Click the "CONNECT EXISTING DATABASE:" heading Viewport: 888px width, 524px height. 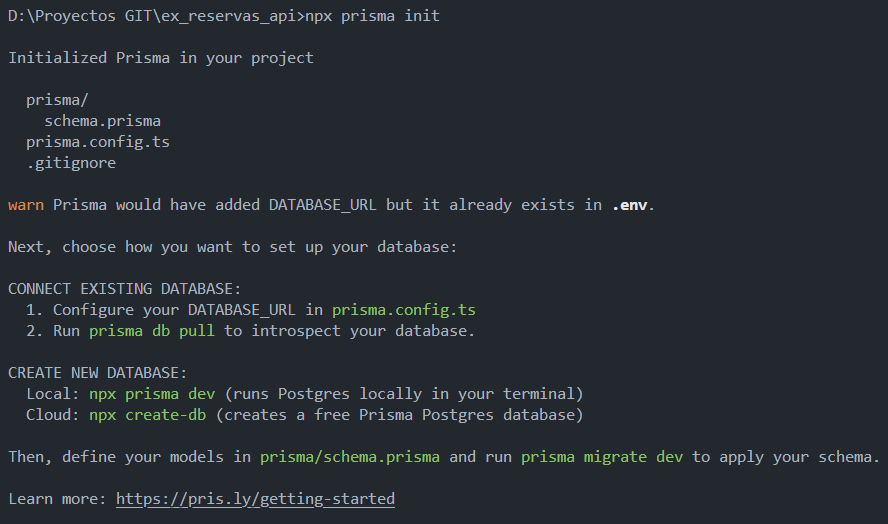point(124,289)
